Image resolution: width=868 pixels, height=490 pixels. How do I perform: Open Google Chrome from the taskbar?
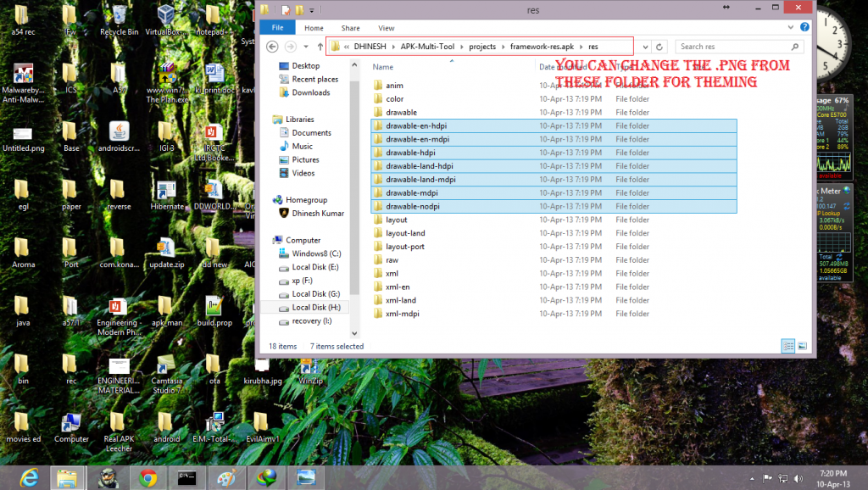[x=147, y=477]
